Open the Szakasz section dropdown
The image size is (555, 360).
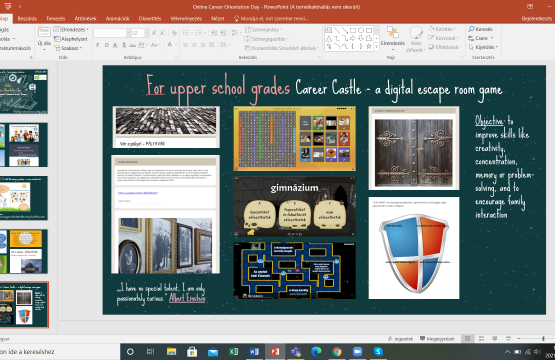coord(68,48)
